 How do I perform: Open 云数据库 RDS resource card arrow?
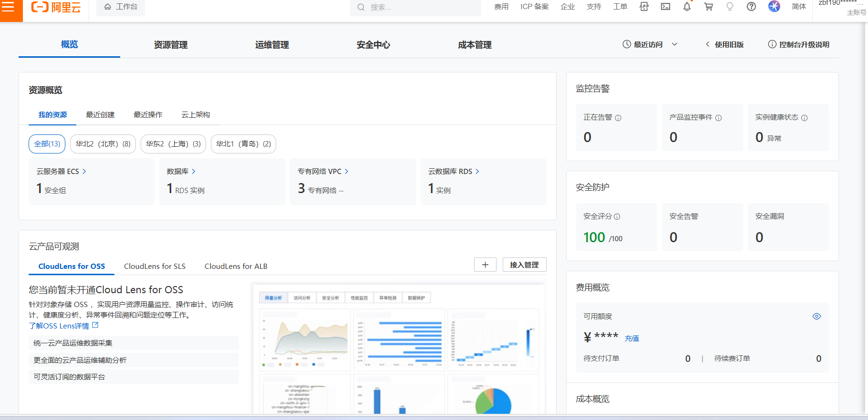click(477, 171)
